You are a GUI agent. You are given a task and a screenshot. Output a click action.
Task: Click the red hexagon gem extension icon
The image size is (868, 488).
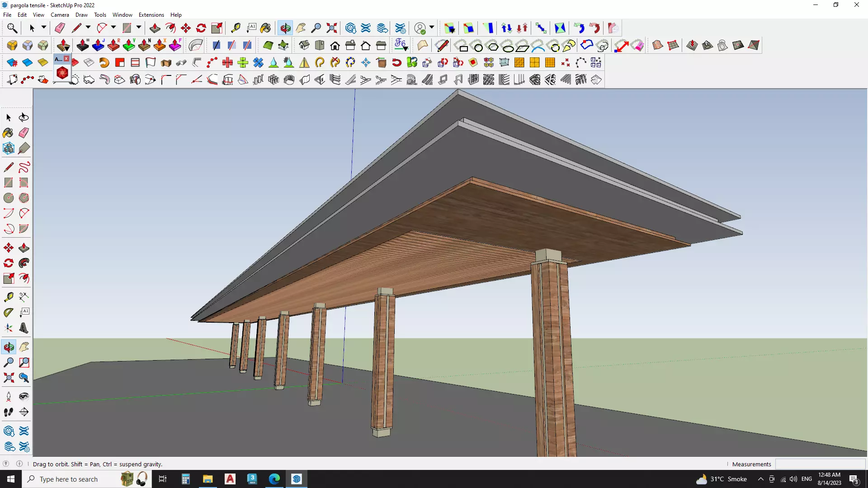point(62,73)
